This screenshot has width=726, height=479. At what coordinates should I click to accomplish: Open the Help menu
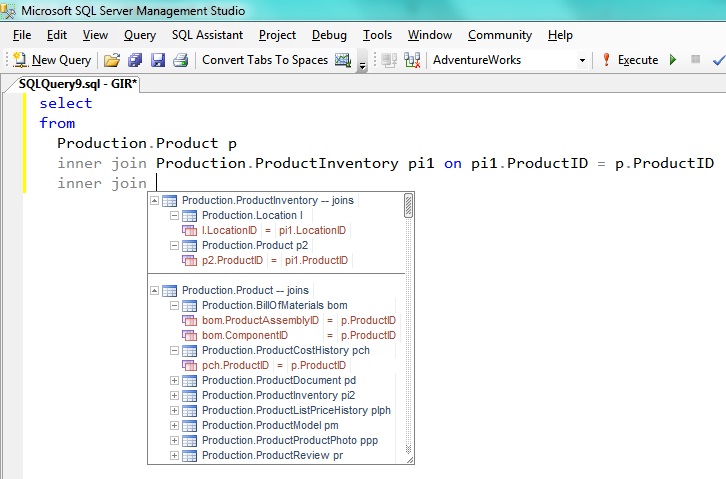click(560, 35)
